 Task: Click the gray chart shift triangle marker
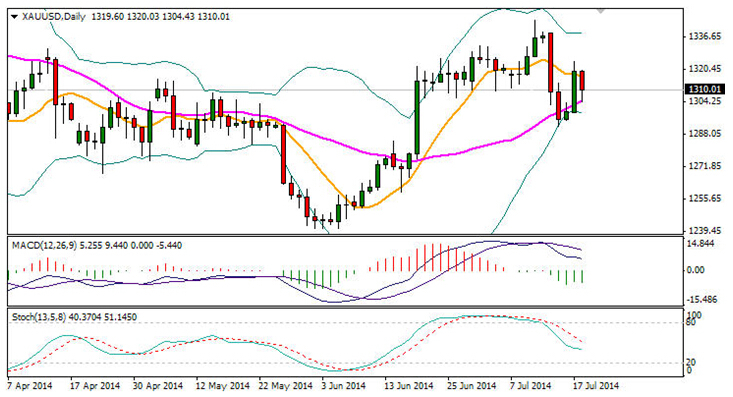pyautogui.click(x=601, y=10)
